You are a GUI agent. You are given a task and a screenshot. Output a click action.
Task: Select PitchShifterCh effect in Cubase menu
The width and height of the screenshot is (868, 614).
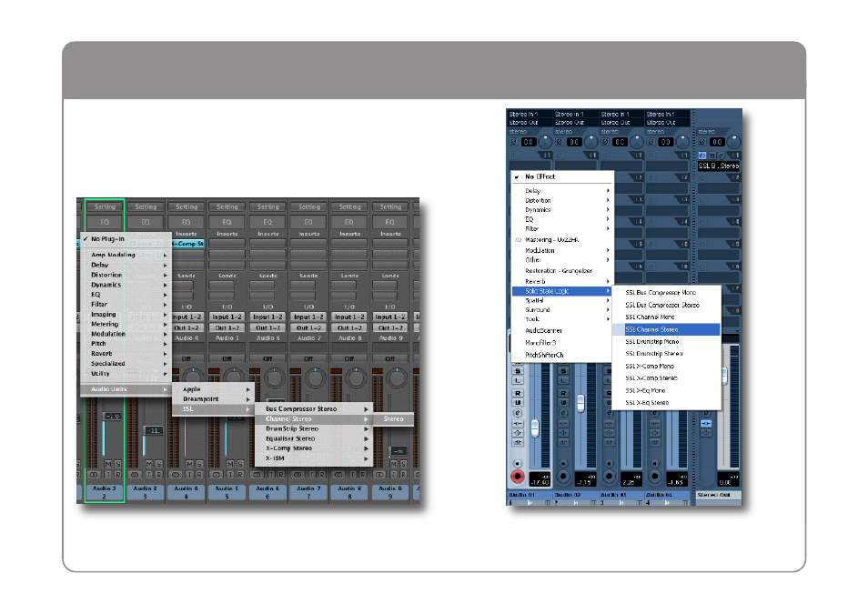pyautogui.click(x=562, y=355)
